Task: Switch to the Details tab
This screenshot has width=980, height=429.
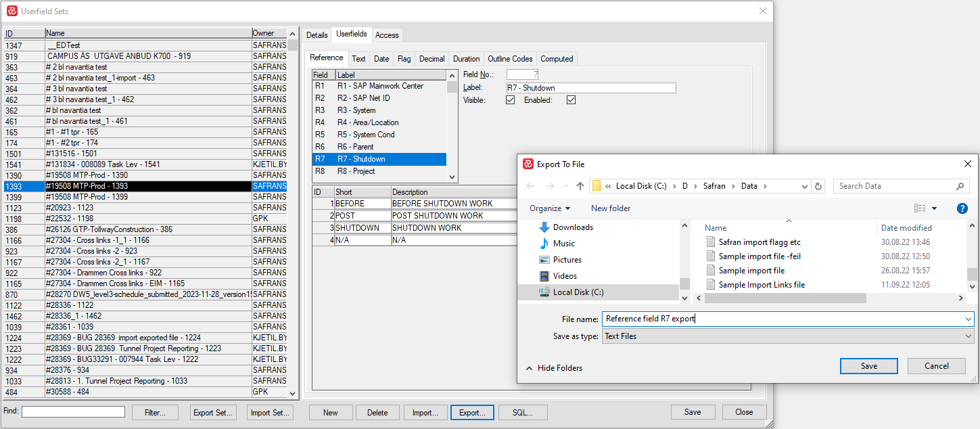Action: (x=317, y=35)
